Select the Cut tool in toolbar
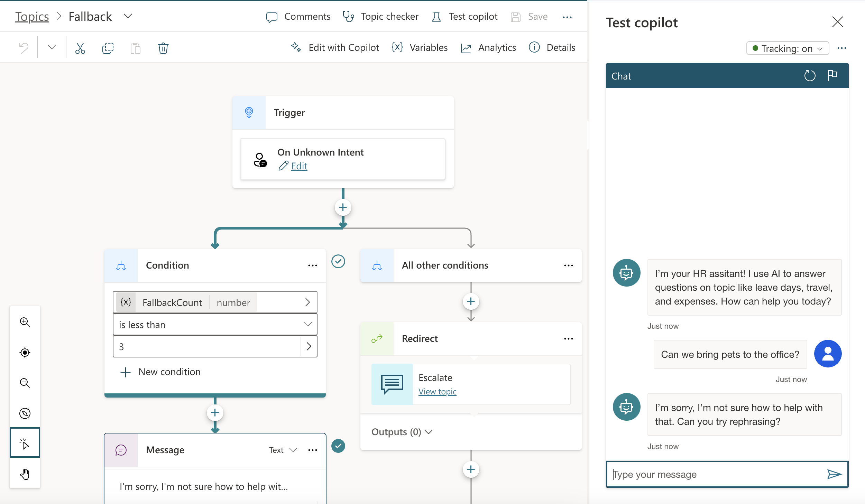The height and width of the screenshot is (504, 865). point(80,47)
